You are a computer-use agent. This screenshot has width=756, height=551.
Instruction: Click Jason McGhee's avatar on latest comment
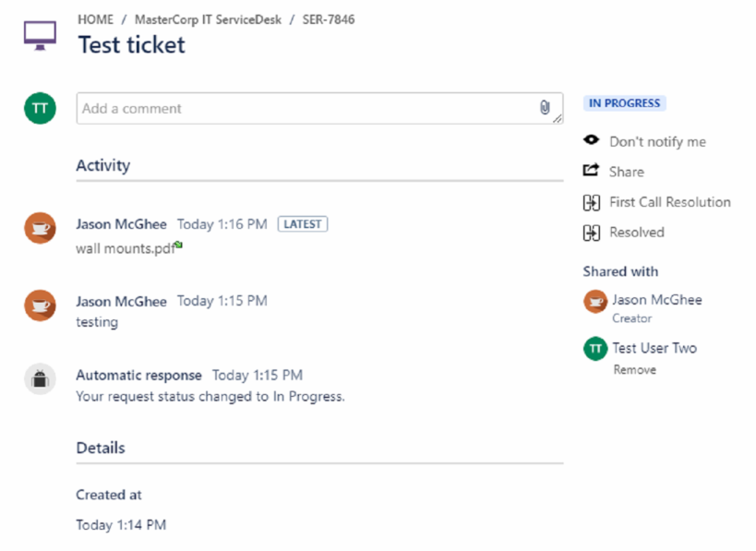coord(40,228)
